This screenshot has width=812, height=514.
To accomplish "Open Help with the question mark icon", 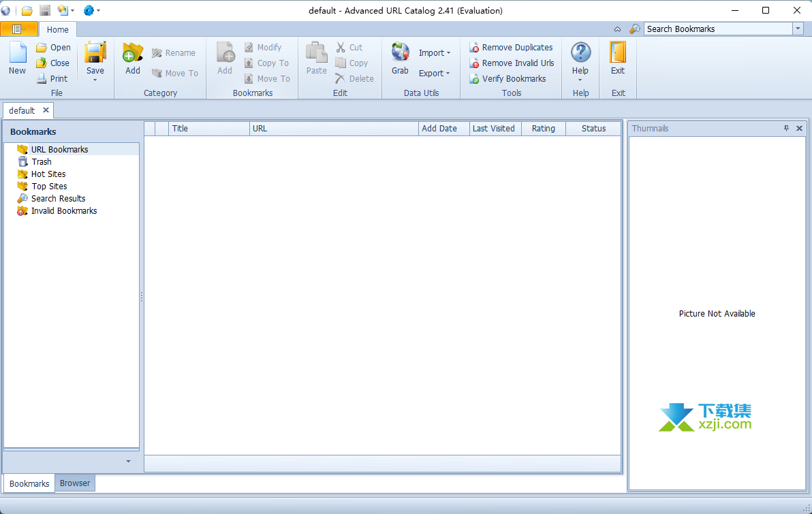I will [x=580, y=52].
